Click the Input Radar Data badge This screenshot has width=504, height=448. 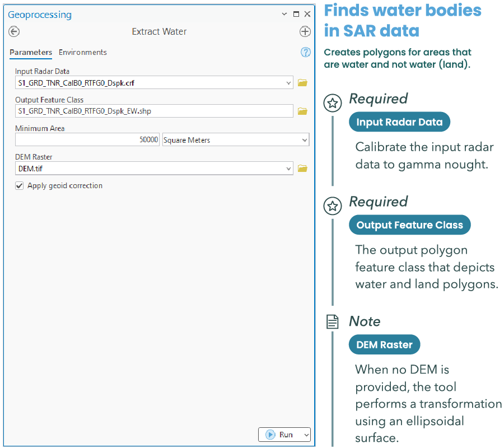399,122
